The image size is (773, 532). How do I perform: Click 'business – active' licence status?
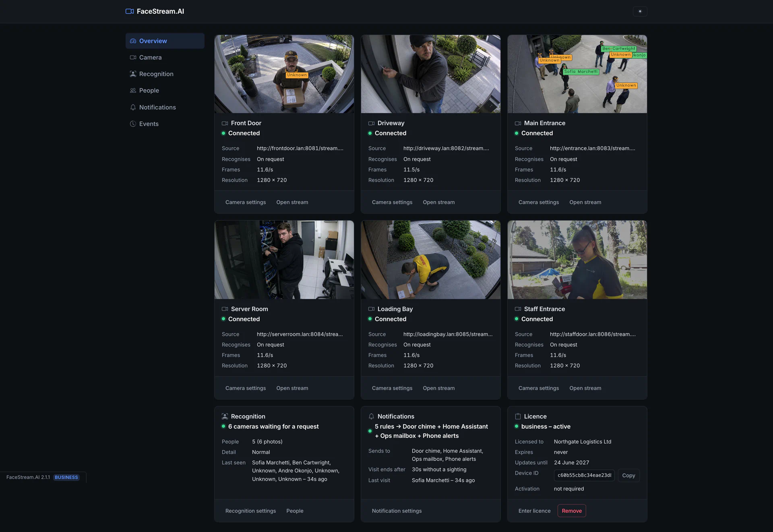click(546, 427)
